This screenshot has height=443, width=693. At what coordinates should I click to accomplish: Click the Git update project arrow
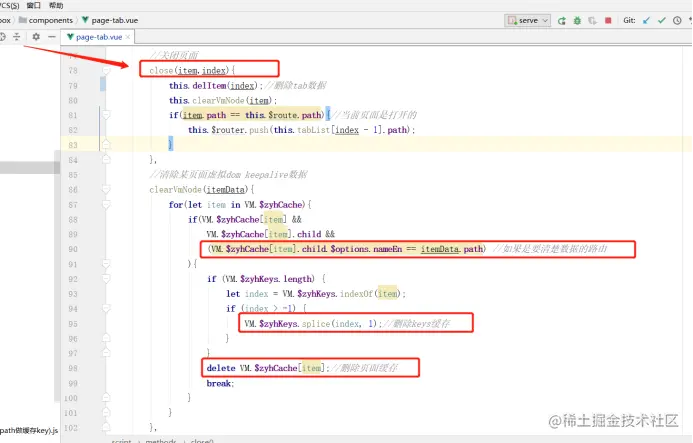(646, 20)
